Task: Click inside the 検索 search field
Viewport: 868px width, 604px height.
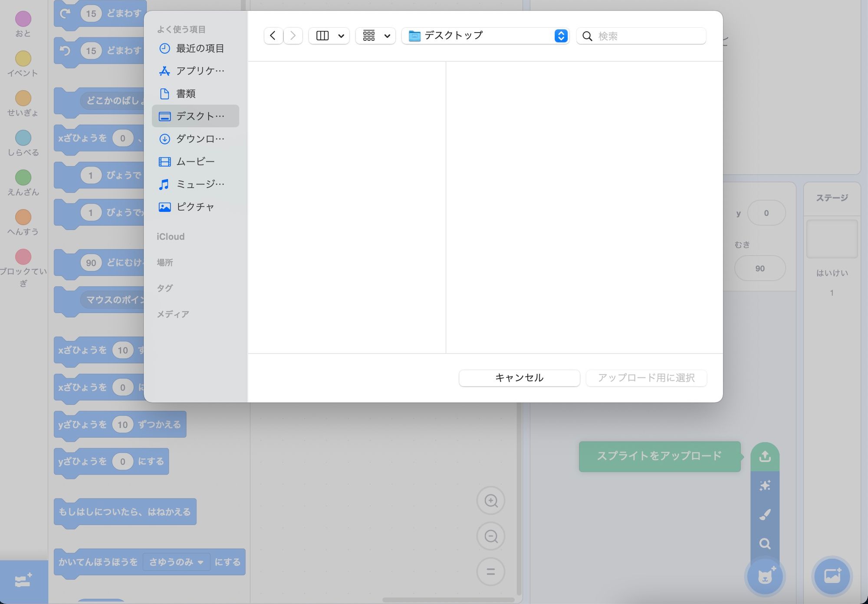Action: click(641, 36)
